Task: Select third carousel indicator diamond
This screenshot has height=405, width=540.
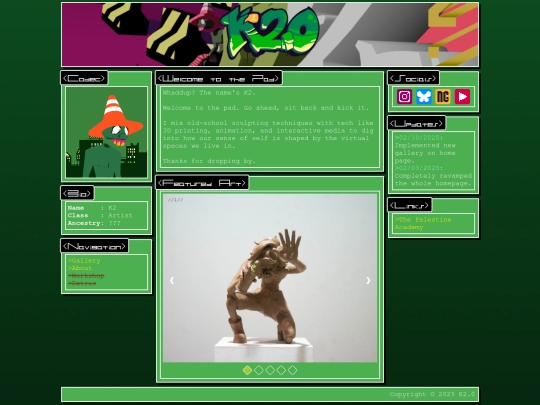Action: coord(270,370)
